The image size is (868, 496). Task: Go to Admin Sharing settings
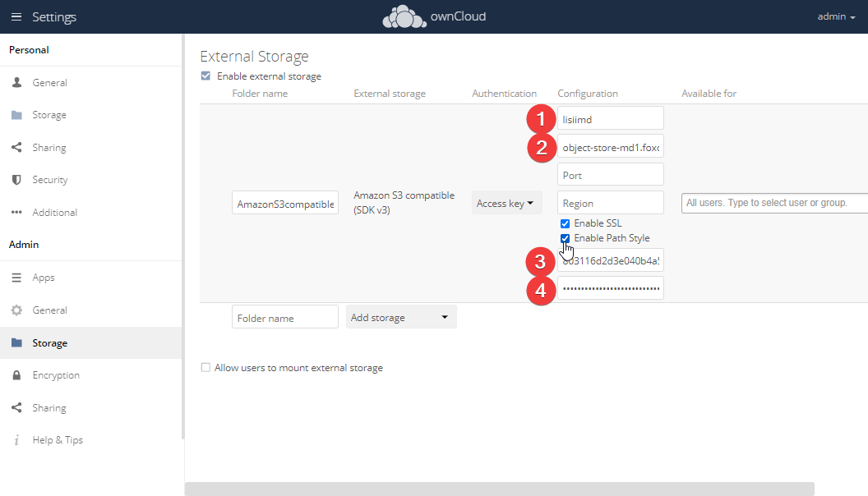49,408
